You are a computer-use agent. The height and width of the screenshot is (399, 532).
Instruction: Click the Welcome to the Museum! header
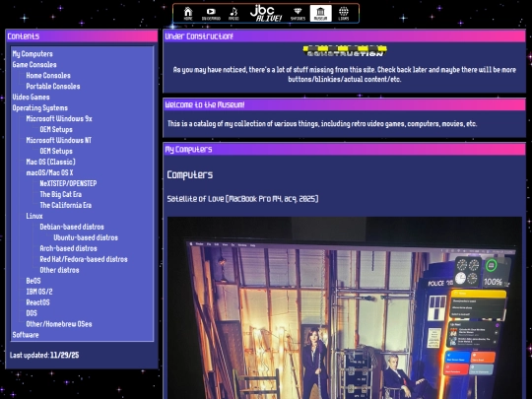pos(344,104)
